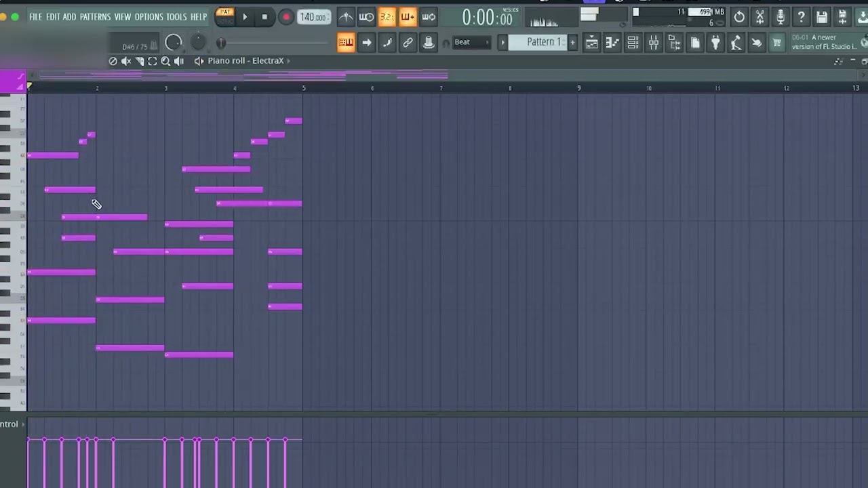Select the piano roll select tool
The height and width of the screenshot is (488, 868).
153,61
